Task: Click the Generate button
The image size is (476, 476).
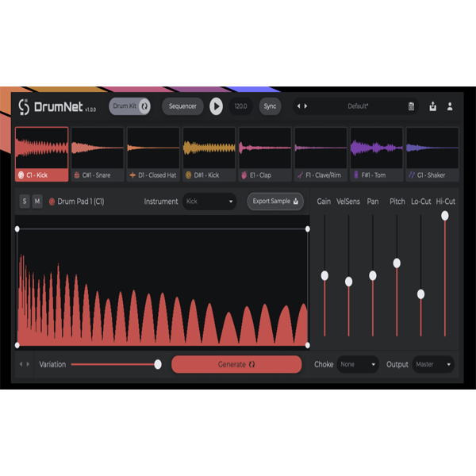Action: [236, 364]
